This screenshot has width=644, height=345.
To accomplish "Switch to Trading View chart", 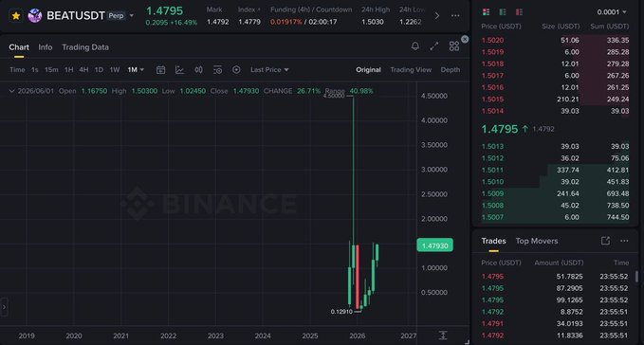I will point(411,70).
